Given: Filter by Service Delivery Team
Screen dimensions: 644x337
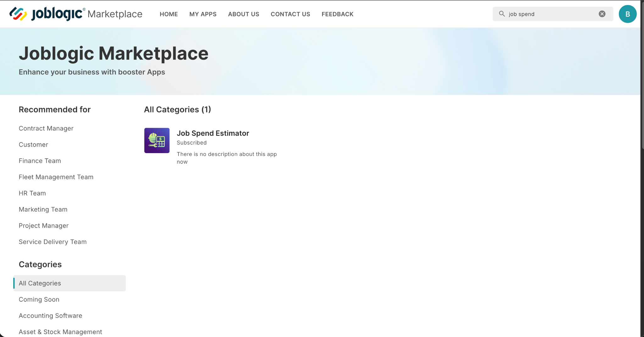Looking at the screenshot, I should pos(53,242).
